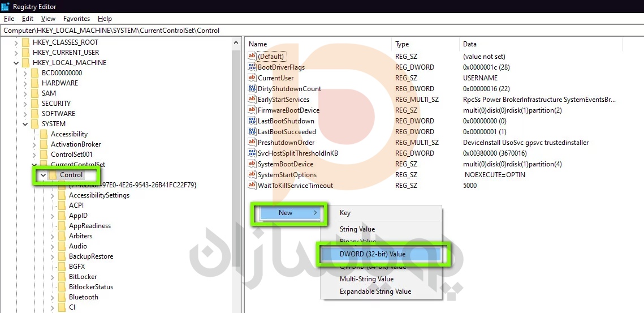Open the Edit menu

click(28, 19)
